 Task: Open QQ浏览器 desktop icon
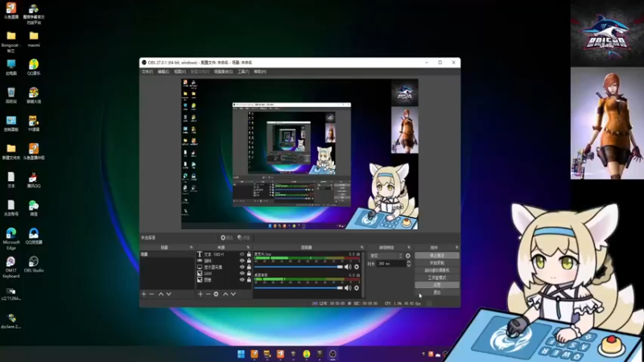34,237
